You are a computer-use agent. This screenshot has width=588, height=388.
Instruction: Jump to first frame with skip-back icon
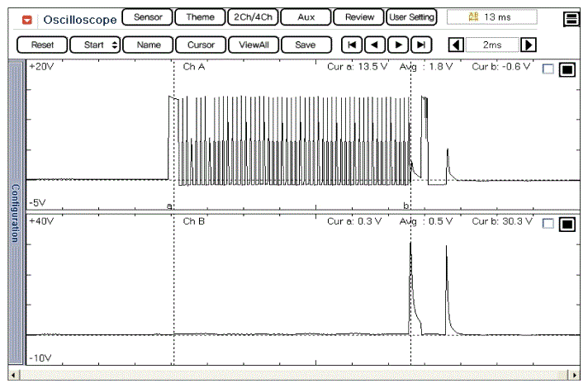coord(351,45)
